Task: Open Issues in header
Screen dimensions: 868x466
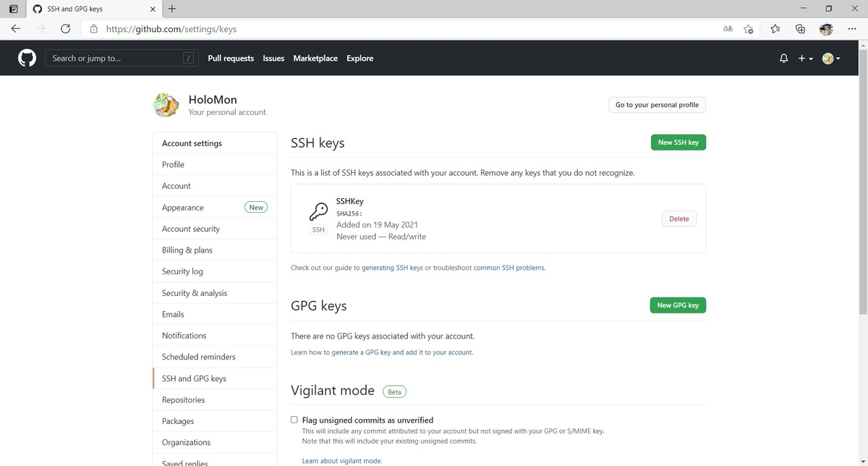Action: point(273,59)
